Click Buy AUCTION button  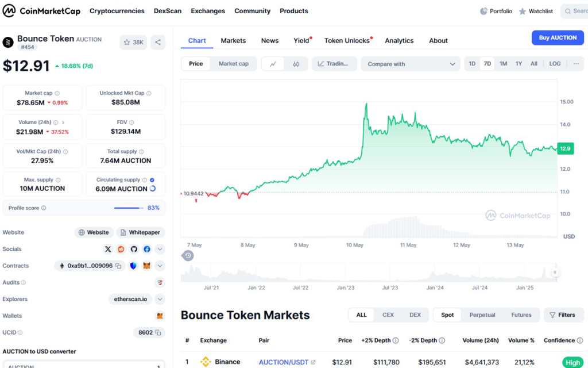(x=558, y=37)
